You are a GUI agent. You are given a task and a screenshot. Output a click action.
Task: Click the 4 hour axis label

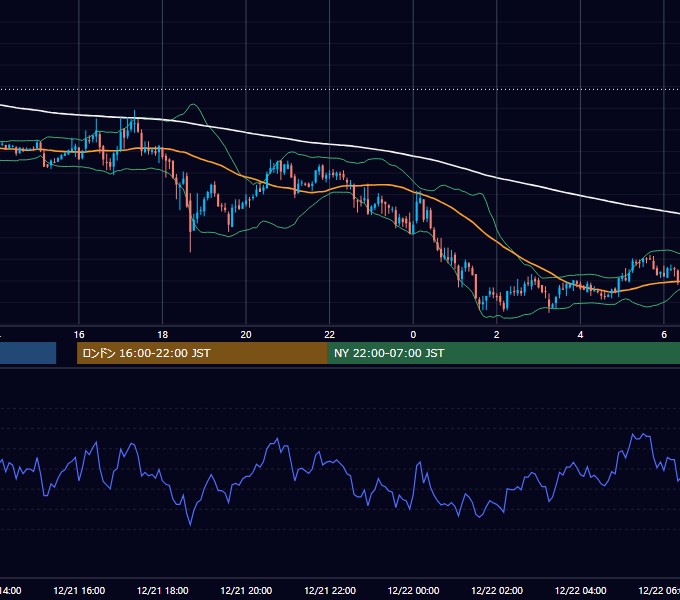click(x=580, y=335)
